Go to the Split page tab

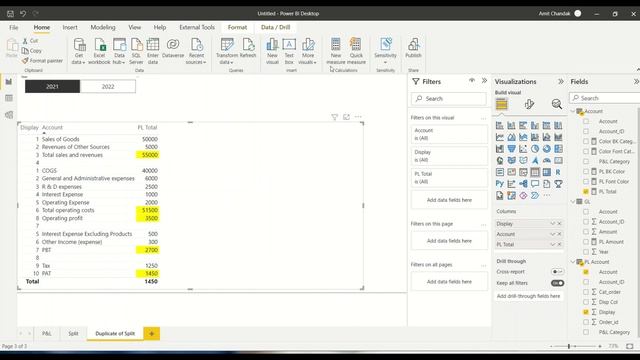click(73, 333)
